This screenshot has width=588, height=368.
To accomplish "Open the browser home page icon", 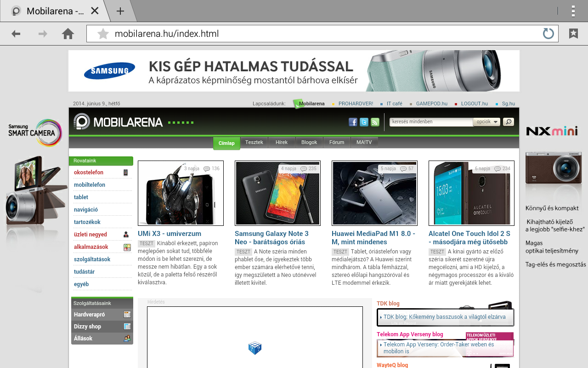I will pos(68,34).
